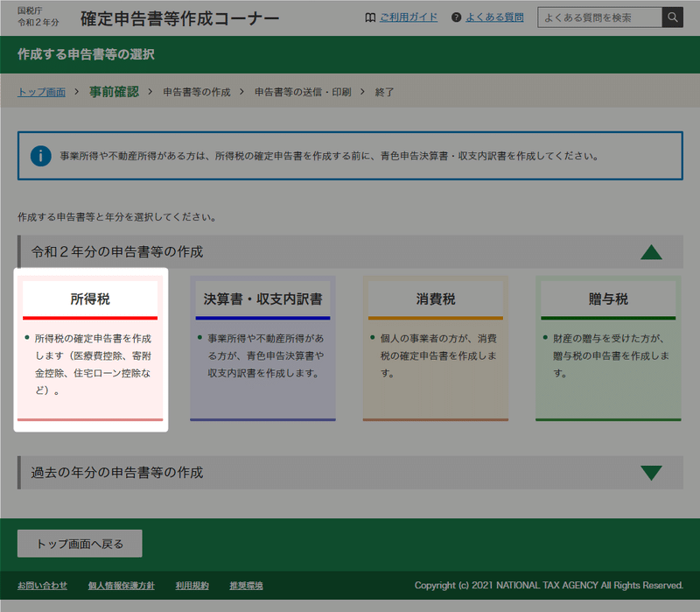Screen dimensions: 700x612
Task: Select the 贈与税 card
Action: click(608, 348)
